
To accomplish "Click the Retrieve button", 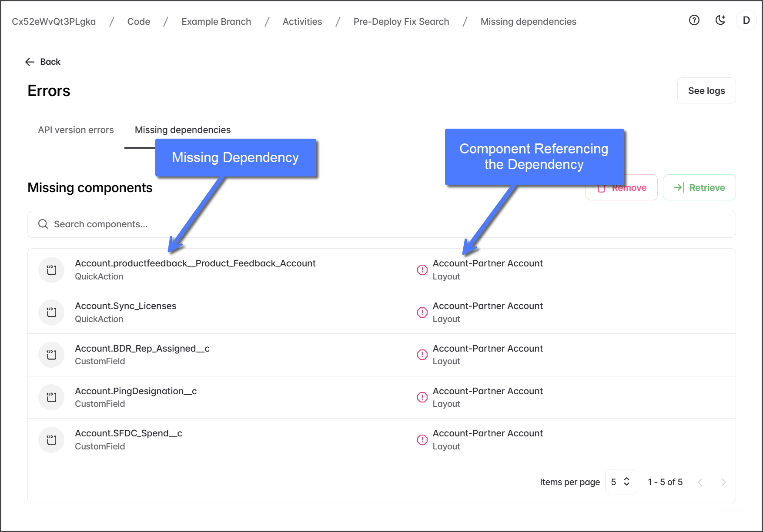I will (x=699, y=188).
